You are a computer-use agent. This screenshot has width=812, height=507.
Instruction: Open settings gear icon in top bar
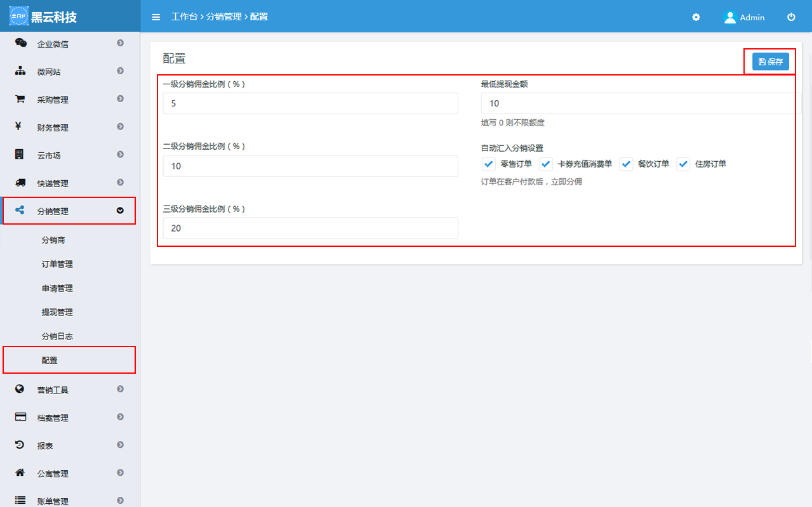[696, 17]
